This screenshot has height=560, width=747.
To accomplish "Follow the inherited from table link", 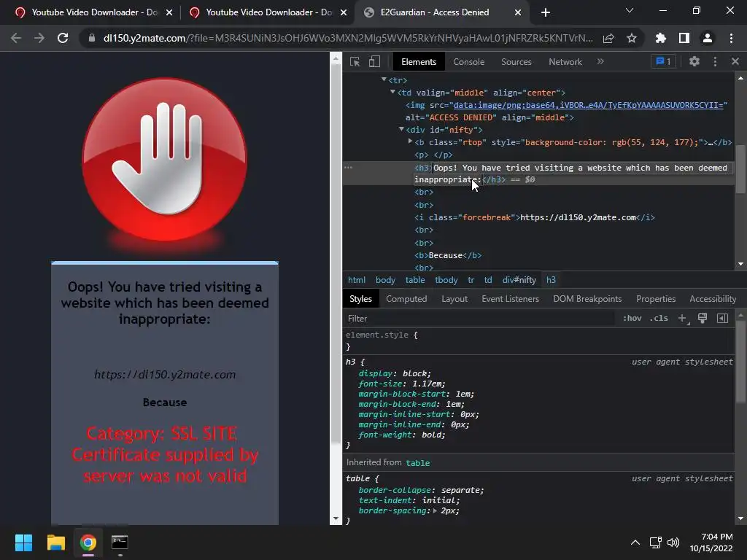I will click(417, 463).
